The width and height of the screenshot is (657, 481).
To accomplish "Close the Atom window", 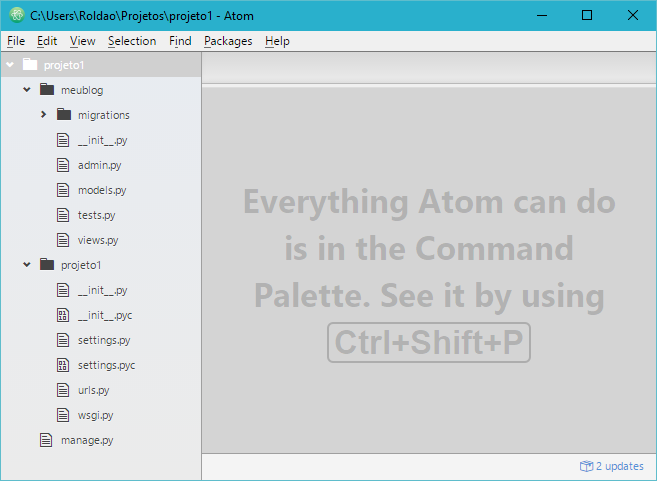I will 633,16.
